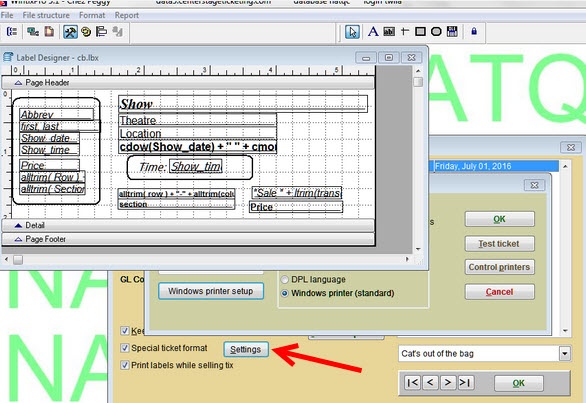Collapse the Page Header band bar
The image size is (586, 403).
click(188, 83)
